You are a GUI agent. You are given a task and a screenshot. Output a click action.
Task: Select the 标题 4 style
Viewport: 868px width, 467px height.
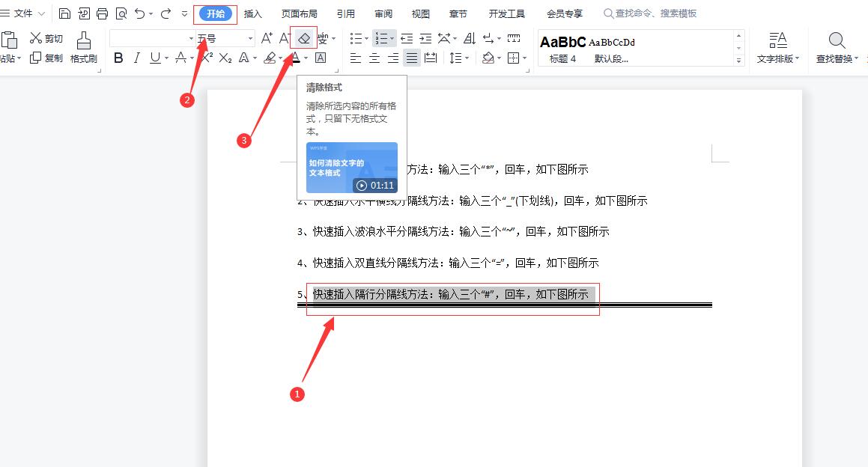[x=561, y=47]
